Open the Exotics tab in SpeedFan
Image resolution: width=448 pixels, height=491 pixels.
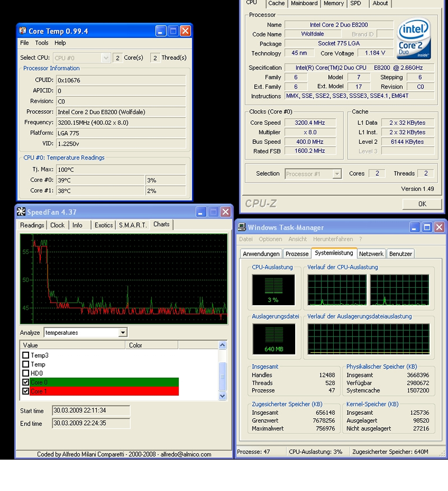point(104,225)
